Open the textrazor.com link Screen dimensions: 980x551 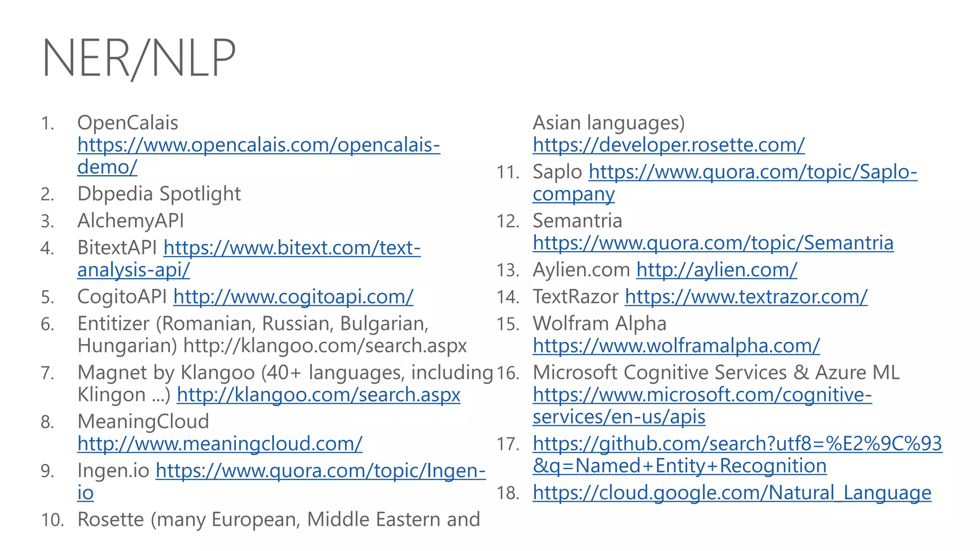pos(746,297)
